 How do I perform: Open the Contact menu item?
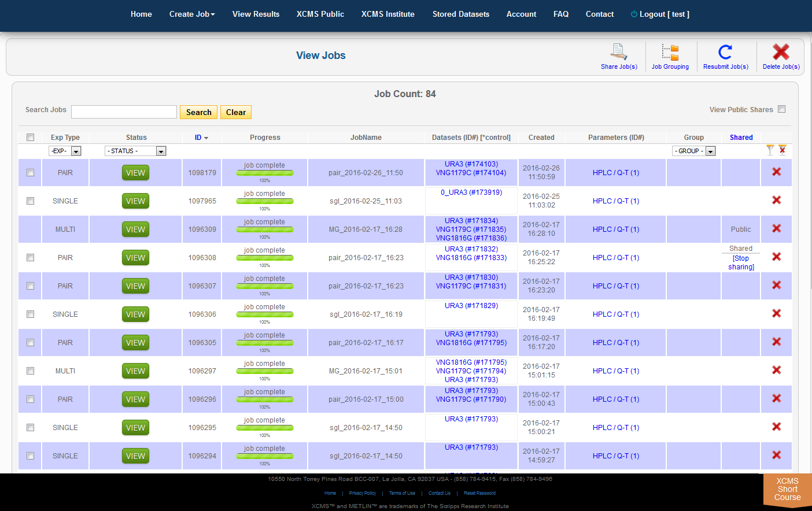(600, 14)
